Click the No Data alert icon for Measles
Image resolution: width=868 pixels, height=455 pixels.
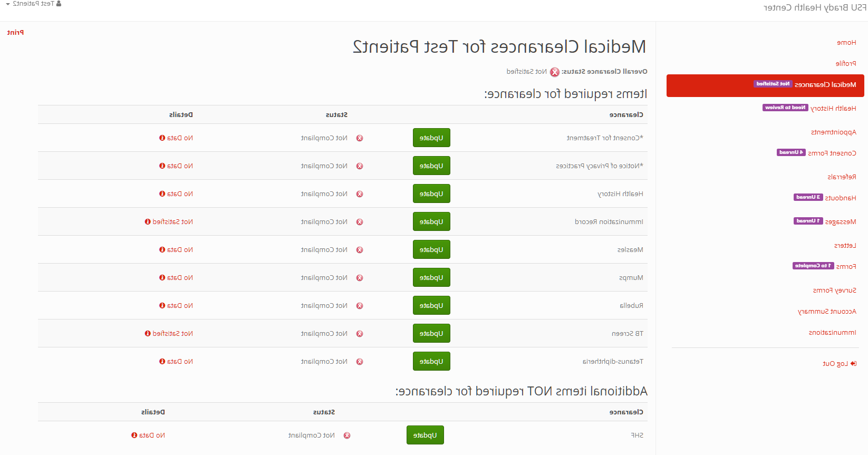[x=162, y=249]
